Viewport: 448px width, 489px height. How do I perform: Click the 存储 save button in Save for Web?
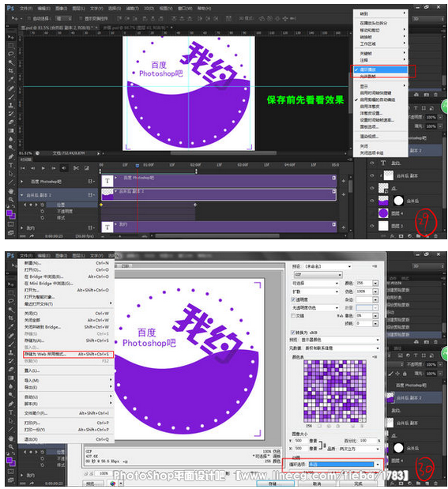[275, 483]
